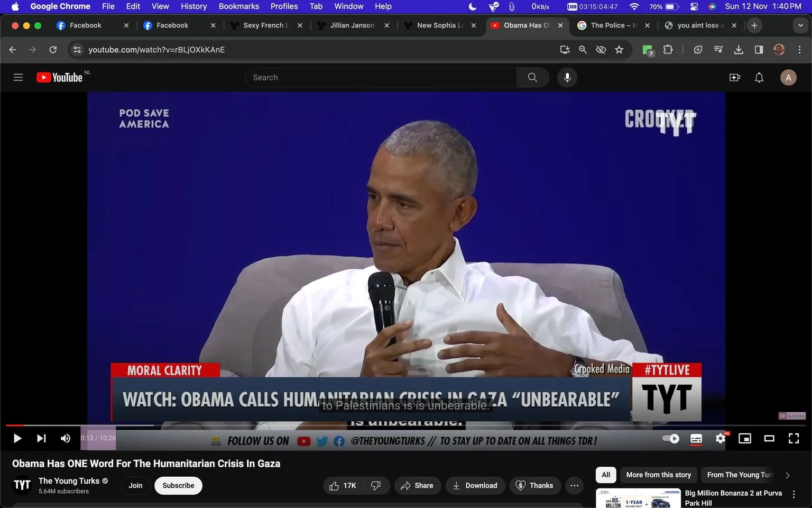
Task: Open the History menu
Action: (194, 6)
